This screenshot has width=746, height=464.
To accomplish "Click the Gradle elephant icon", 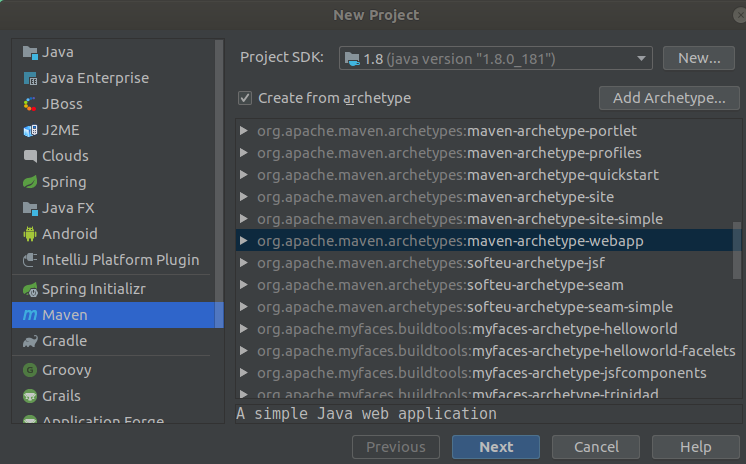I will (30, 341).
